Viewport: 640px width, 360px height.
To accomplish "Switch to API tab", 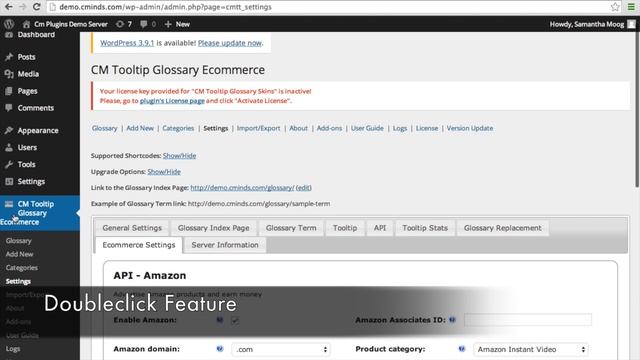I will [x=380, y=228].
